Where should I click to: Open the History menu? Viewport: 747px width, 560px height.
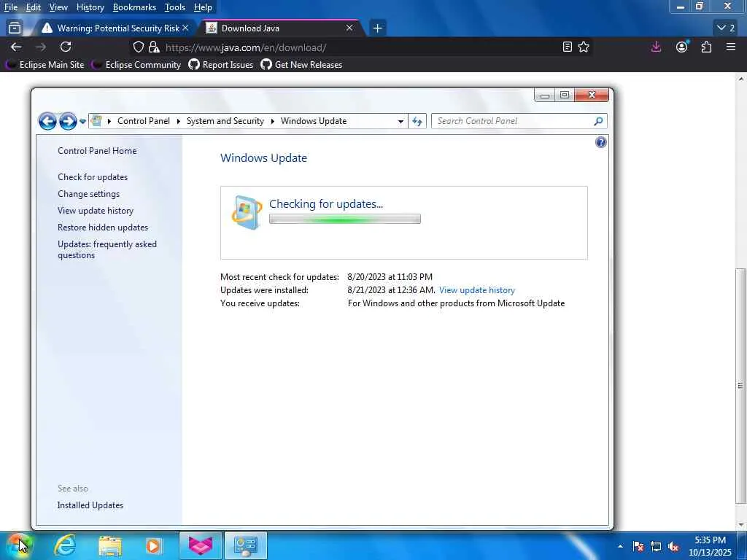pos(90,7)
